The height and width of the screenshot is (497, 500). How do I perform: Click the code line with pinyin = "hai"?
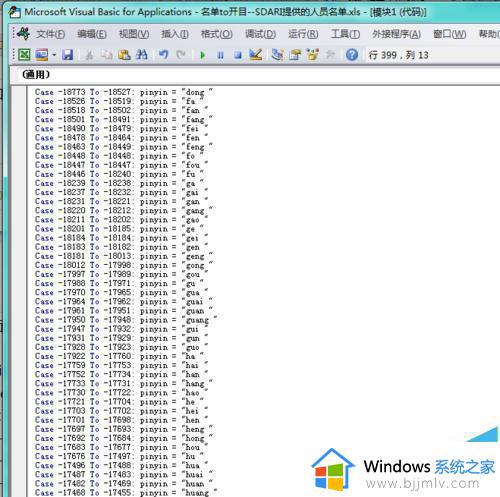coord(122,365)
